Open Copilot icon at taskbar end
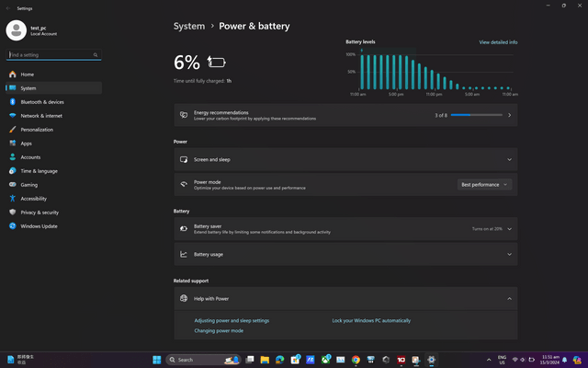Image resolution: width=588 pixels, height=368 pixels. (577, 360)
